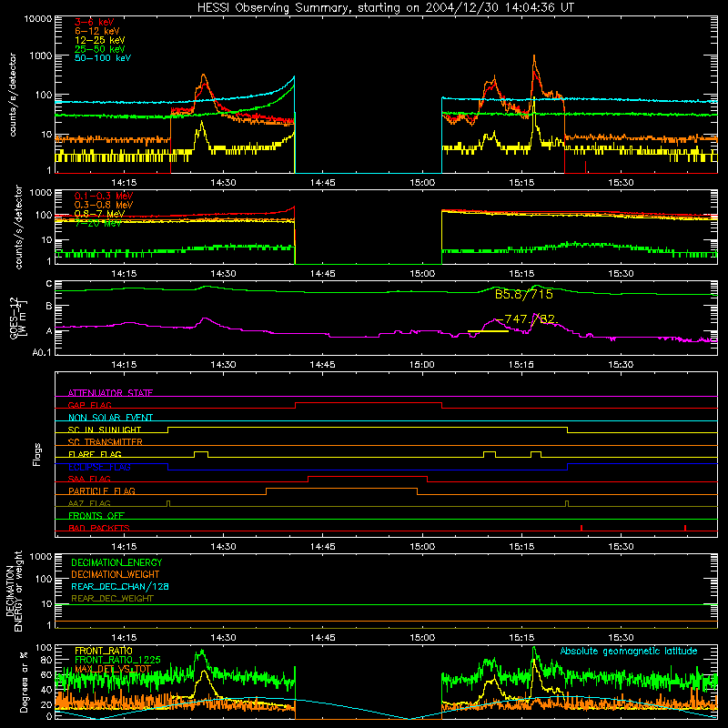Select the GAP_FLAG label
The width and height of the screenshot is (728, 728).
(x=89, y=405)
